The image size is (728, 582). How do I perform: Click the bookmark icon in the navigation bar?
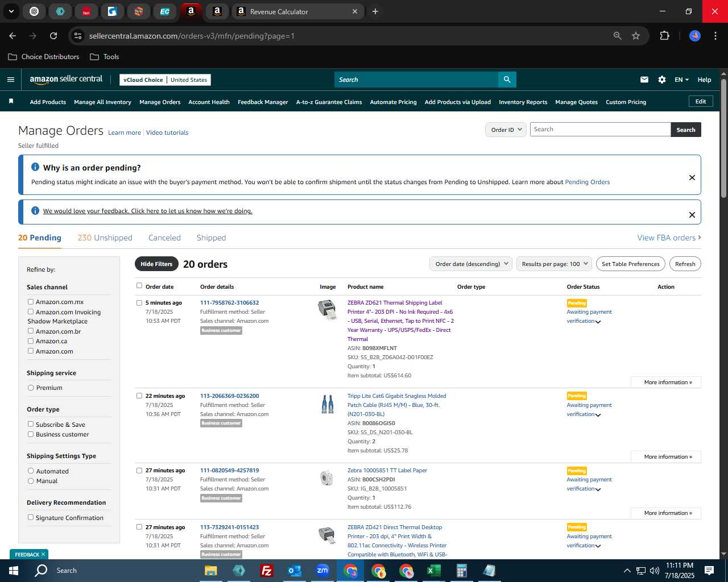click(x=11, y=101)
